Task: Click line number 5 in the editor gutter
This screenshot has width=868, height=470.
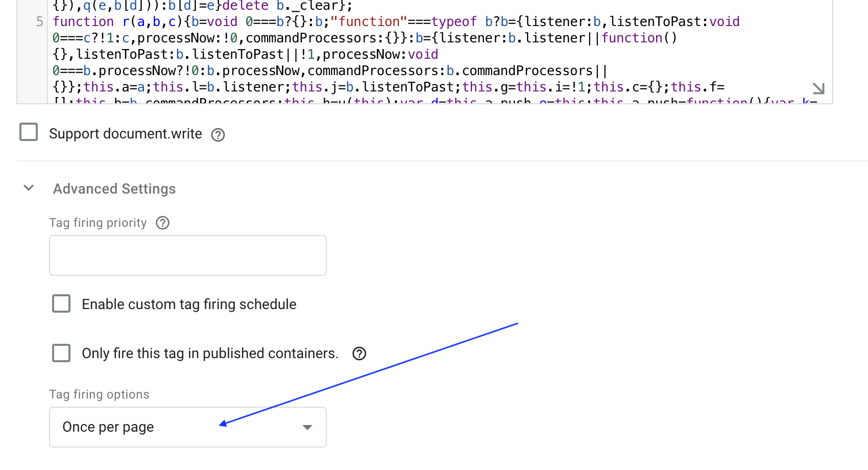Action: 39,21
